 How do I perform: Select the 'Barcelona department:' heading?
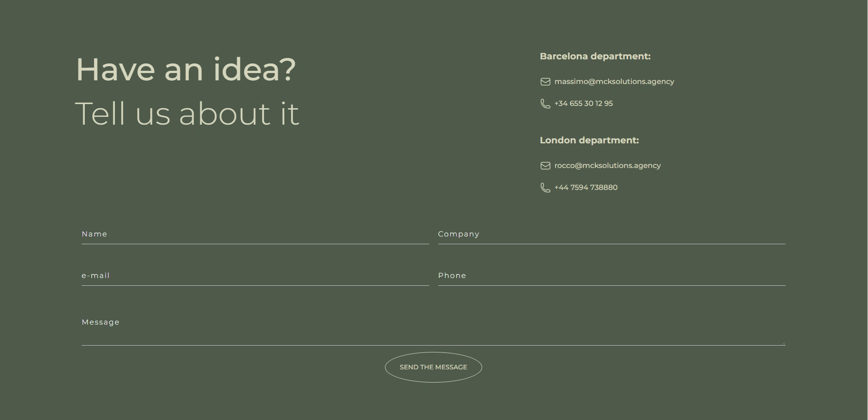pyautogui.click(x=595, y=57)
